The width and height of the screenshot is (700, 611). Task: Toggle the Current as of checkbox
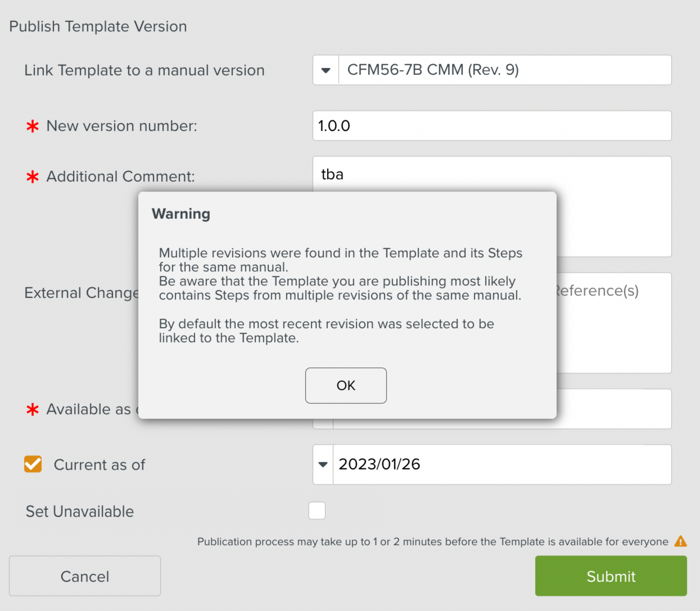(x=33, y=464)
